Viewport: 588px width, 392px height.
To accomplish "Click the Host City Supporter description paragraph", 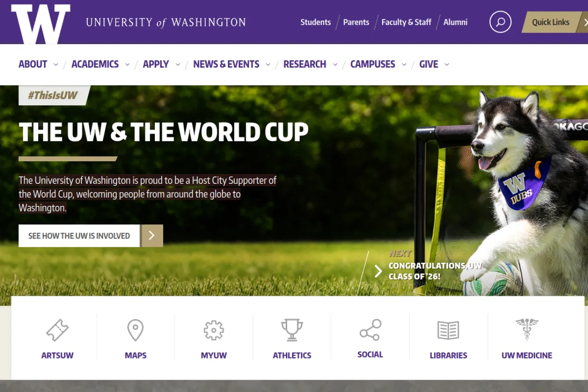I will click(x=147, y=194).
